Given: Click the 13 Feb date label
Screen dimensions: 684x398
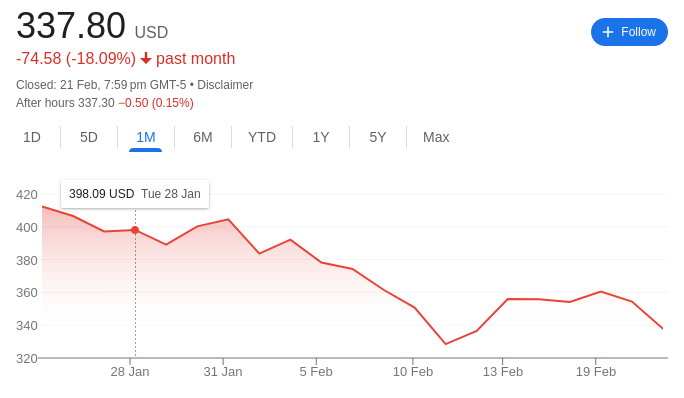Looking at the screenshot, I should click(503, 371).
